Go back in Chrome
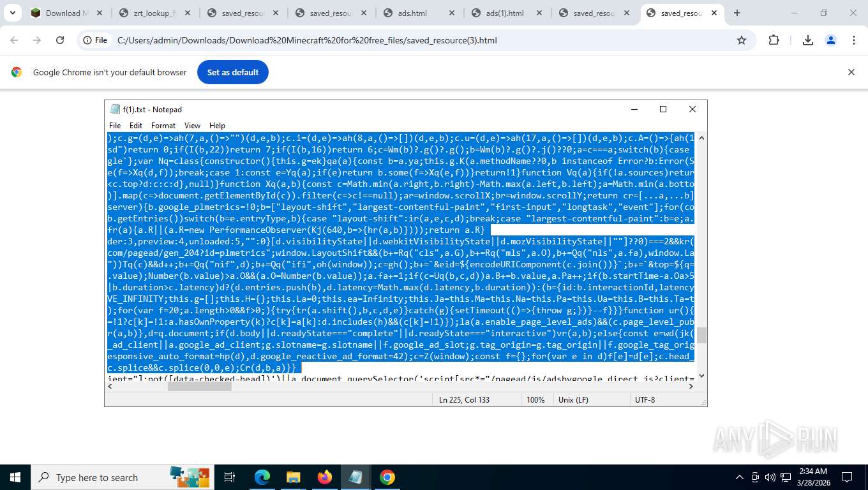 point(14,40)
